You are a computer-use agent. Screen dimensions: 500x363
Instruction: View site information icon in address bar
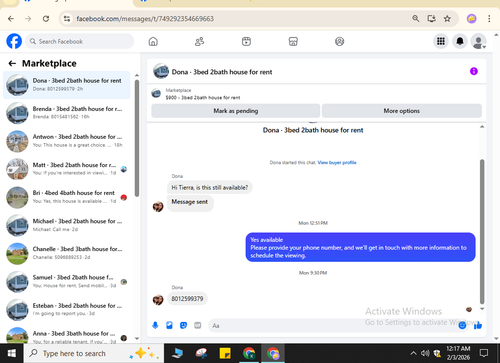coord(67,19)
